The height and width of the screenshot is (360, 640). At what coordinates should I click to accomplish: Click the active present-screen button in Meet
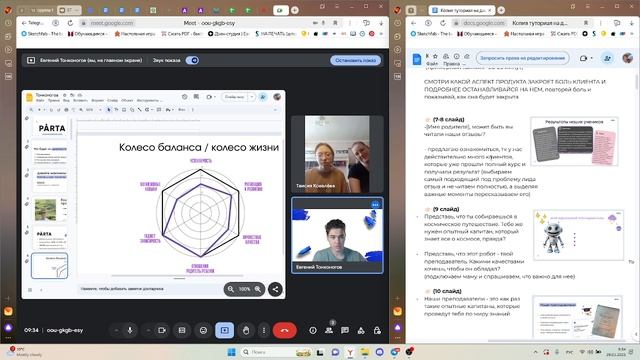tap(224, 330)
